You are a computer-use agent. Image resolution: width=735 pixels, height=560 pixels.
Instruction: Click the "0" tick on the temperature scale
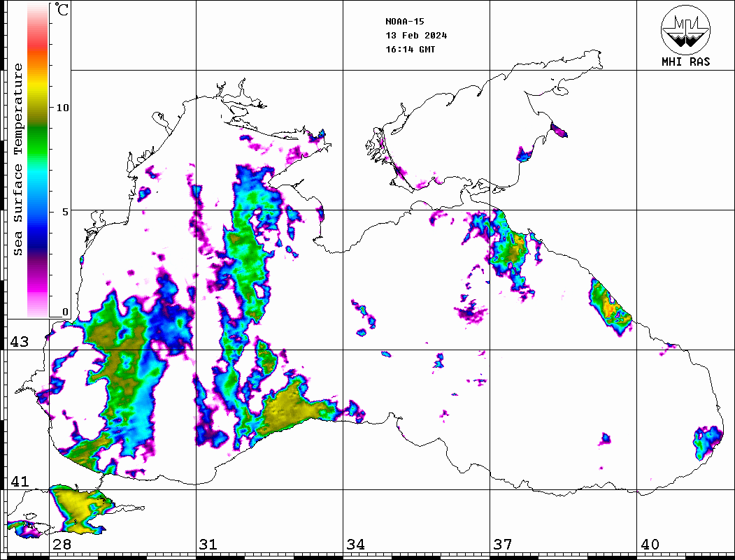click(65, 312)
